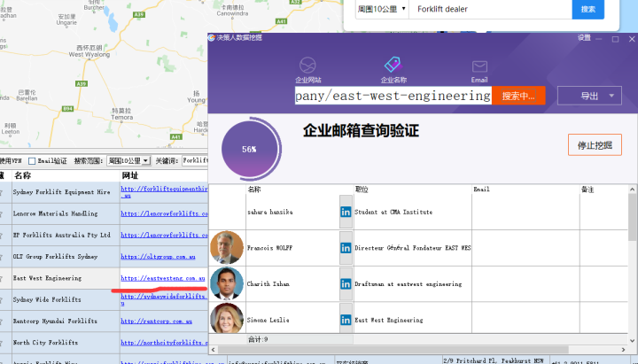Click the east-west-engineering URL input field
This screenshot has width=638, height=364.
[x=393, y=96]
